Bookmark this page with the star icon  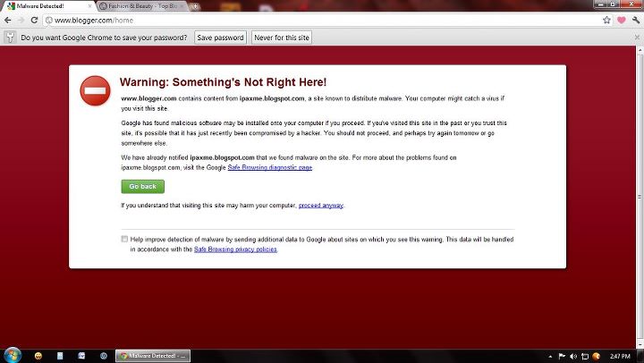[606, 21]
